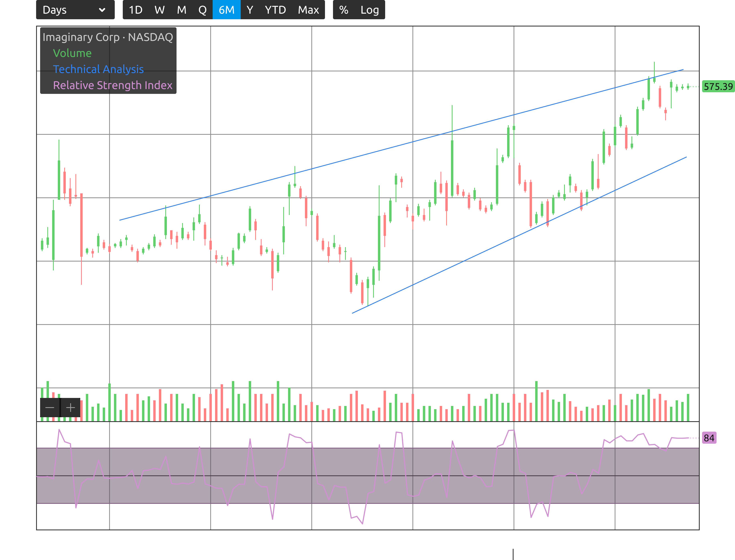Switch range to Y yearly
This screenshot has width=735, height=560.
pos(250,10)
